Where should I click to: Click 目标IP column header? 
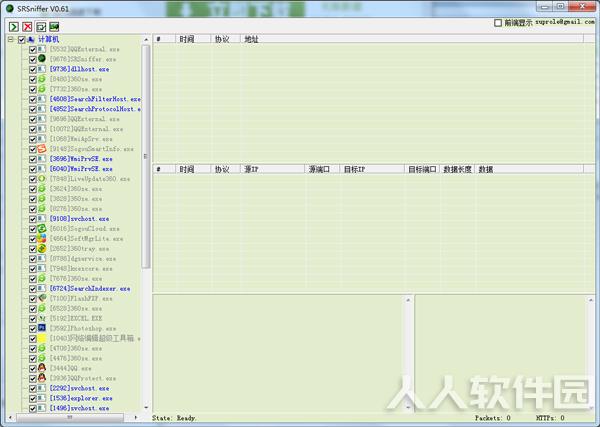372,169
